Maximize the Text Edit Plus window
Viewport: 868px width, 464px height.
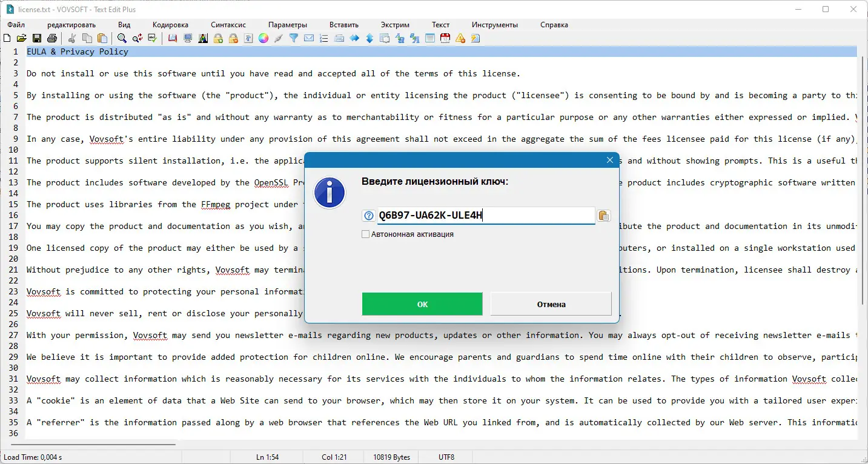click(826, 9)
